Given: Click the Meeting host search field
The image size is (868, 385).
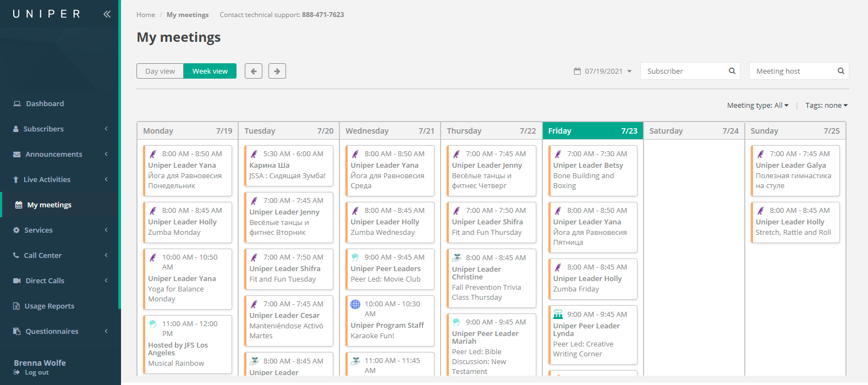Looking at the screenshot, I should (792, 71).
